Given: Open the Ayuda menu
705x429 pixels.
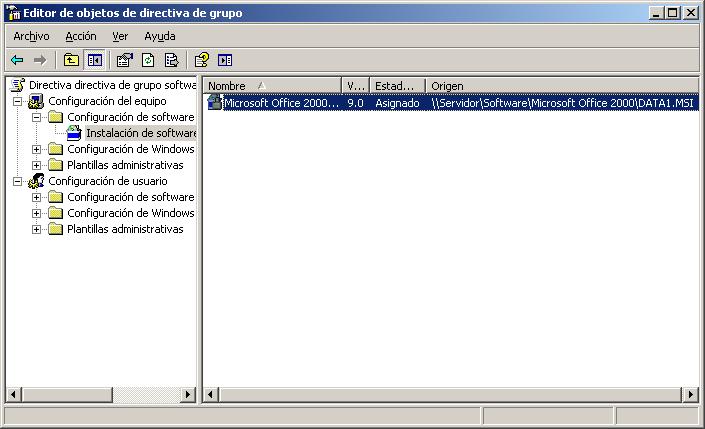Looking at the screenshot, I should [159, 36].
